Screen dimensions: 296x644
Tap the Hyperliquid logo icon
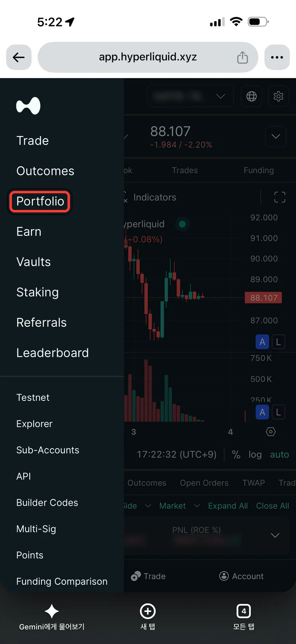pyautogui.click(x=28, y=106)
